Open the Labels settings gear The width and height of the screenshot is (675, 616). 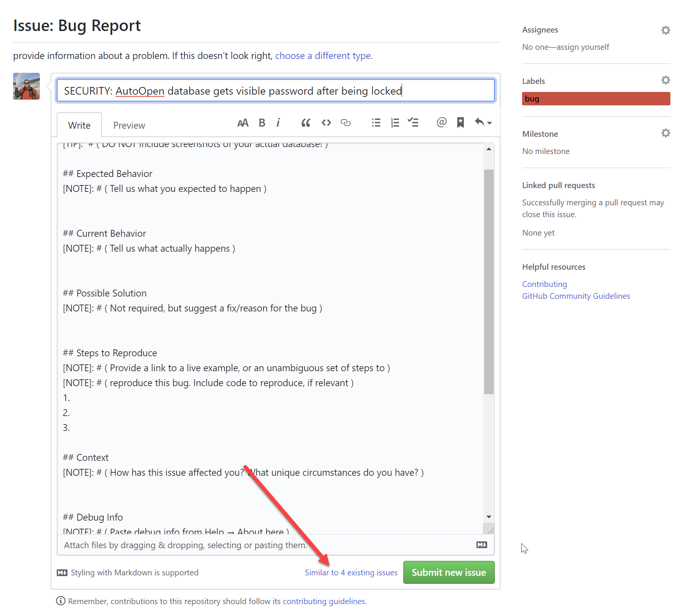pyautogui.click(x=665, y=80)
